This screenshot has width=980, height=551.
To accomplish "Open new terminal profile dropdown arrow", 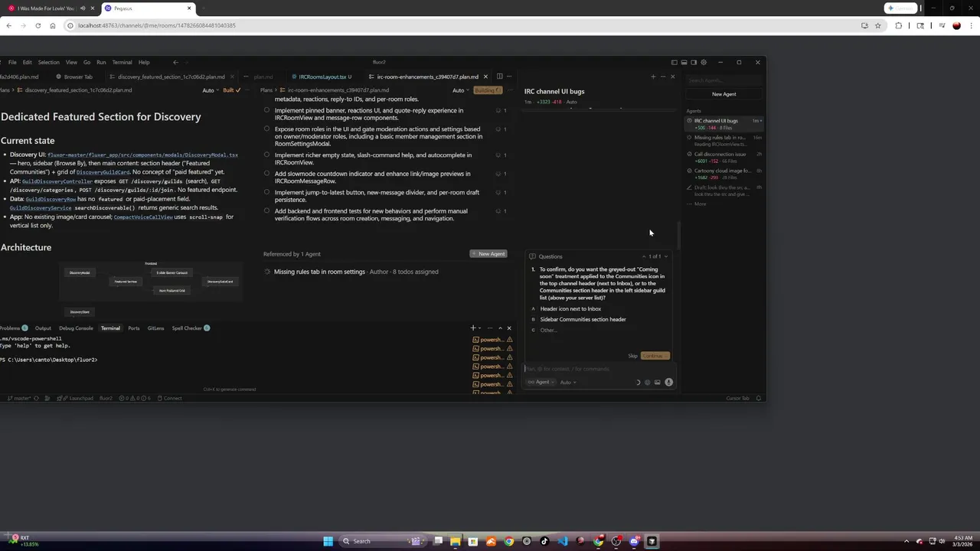I will pyautogui.click(x=480, y=328).
